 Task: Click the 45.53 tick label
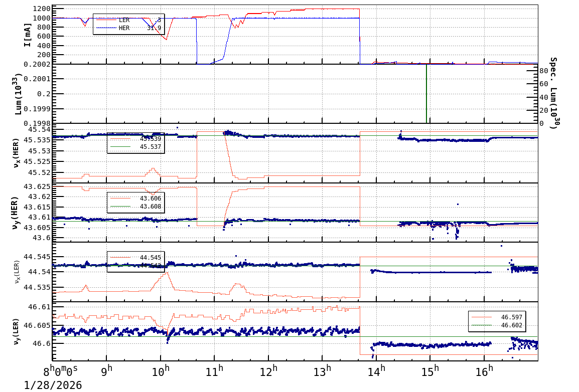click(x=39, y=151)
